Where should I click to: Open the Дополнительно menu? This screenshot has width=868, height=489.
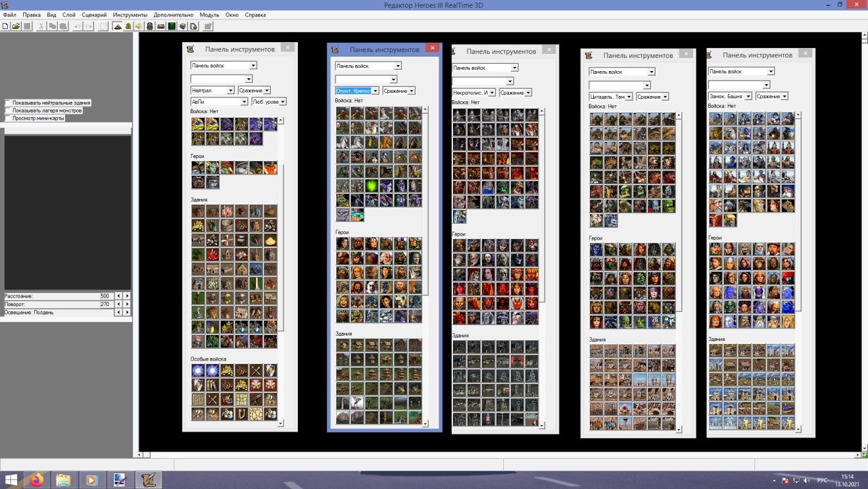[174, 14]
